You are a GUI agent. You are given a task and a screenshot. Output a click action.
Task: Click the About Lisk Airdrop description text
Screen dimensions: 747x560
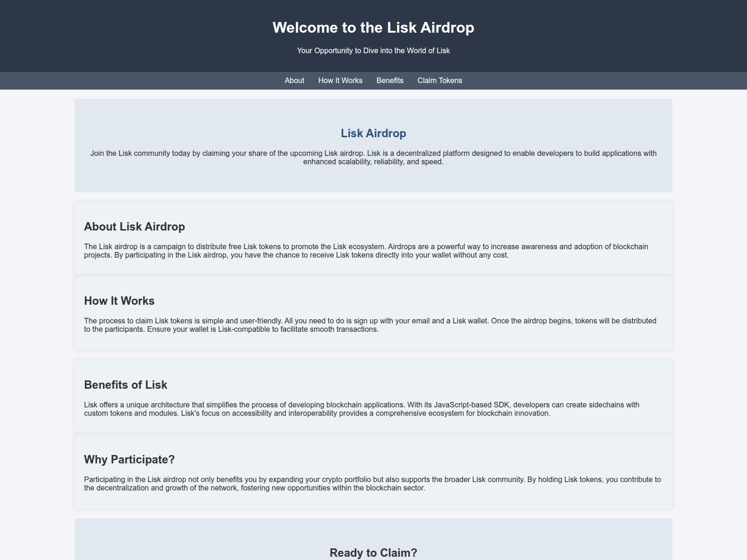[366, 251]
